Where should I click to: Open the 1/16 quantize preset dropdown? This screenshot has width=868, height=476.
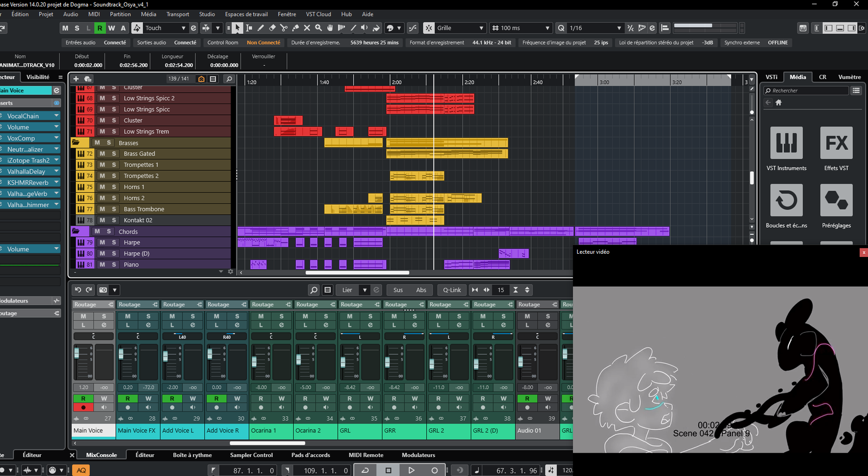619,28
